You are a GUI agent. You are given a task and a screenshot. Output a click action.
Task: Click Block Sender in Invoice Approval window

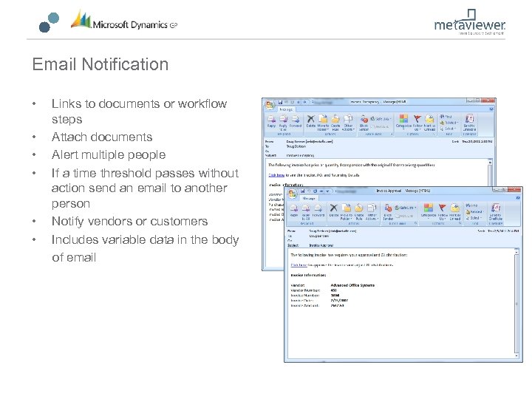(x=388, y=212)
